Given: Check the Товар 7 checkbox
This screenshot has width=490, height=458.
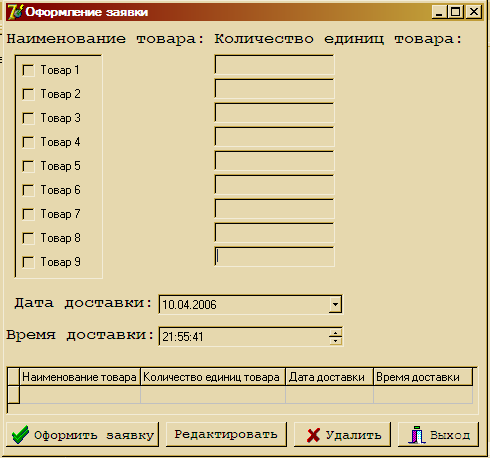Looking at the screenshot, I should (28, 214).
